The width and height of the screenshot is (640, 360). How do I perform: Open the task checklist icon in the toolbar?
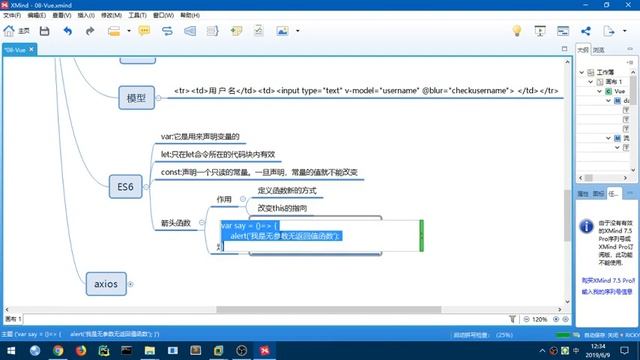point(258,31)
